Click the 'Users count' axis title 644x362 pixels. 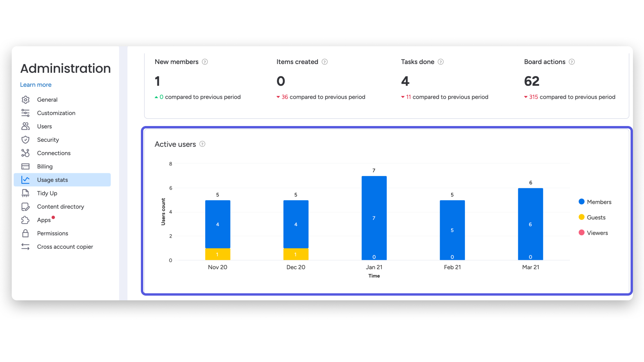click(163, 212)
